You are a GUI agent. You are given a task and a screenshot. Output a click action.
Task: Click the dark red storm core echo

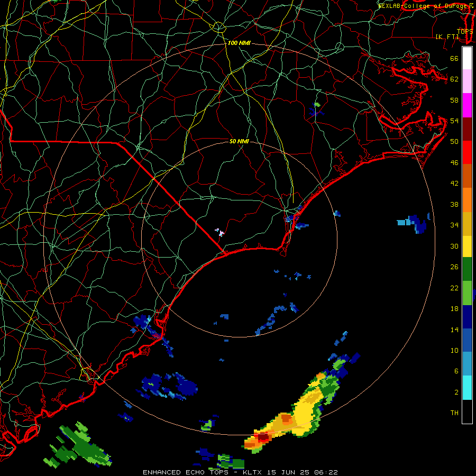point(263,437)
